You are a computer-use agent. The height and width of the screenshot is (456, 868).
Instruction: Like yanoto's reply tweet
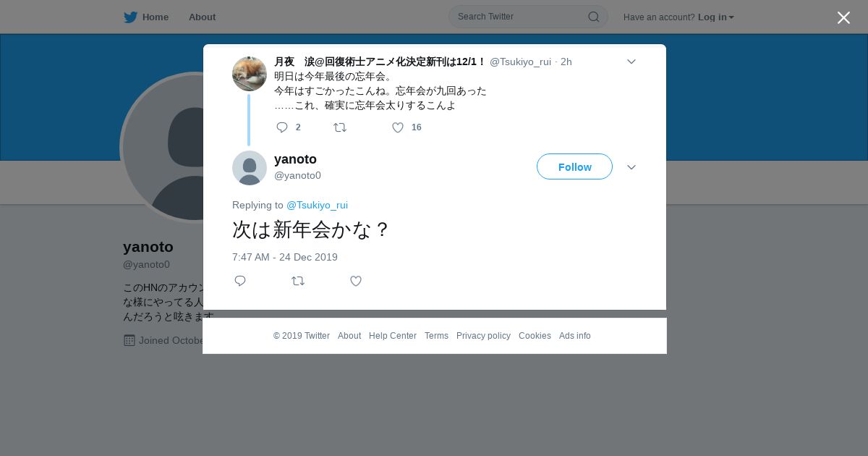coord(356,281)
